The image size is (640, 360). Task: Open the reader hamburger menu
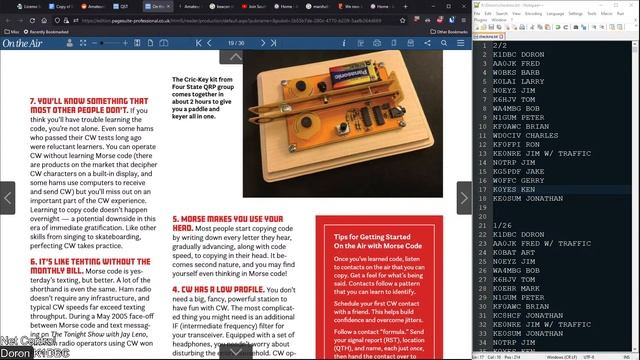[x=461, y=43]
